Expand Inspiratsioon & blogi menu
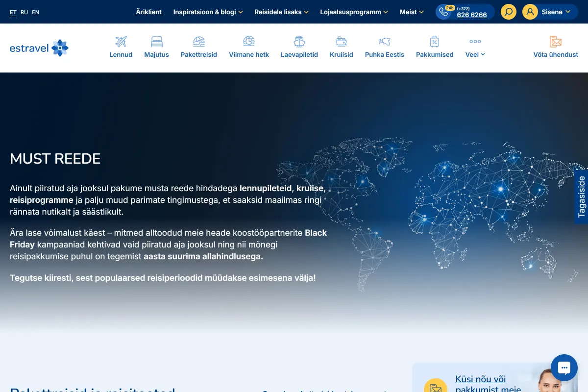 click(208, 12)
